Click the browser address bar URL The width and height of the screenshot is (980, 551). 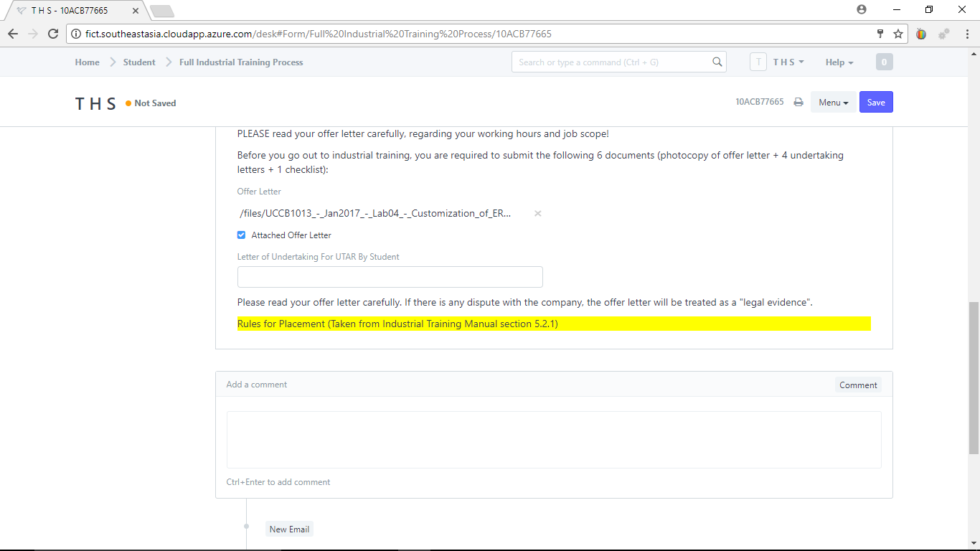point(319,34)
